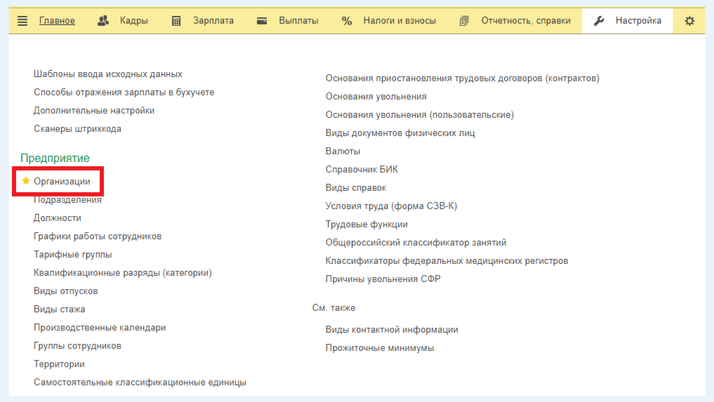This screenshot has width=714, height=402.
Task: Open Основания приостановления трудовых договоров
Action: tap(462, 78)
